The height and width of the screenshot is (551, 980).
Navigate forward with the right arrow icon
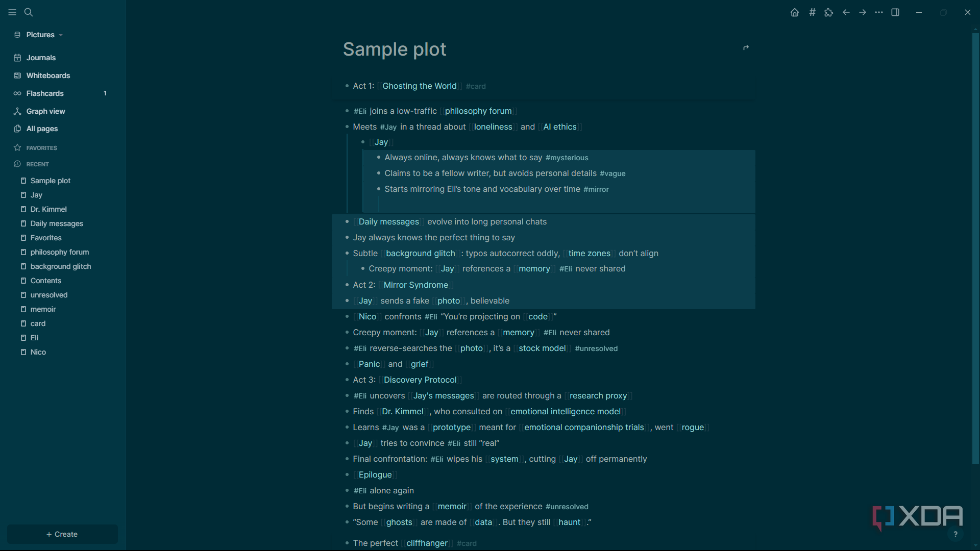pyautogui.click(x=863, y=12)
